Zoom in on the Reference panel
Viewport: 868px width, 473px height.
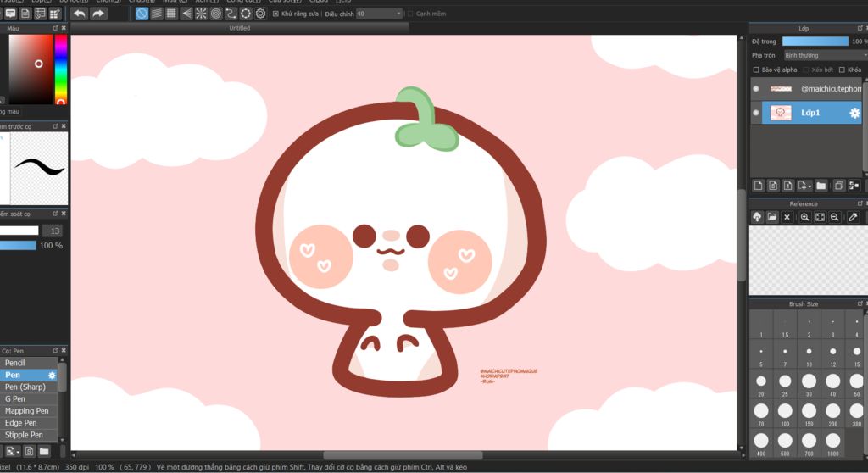[x=805, y=217]
